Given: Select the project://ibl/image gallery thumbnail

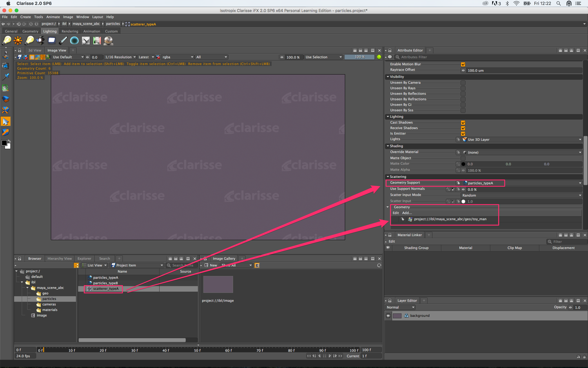Looking at the screenshot, I should pos(218,284).
